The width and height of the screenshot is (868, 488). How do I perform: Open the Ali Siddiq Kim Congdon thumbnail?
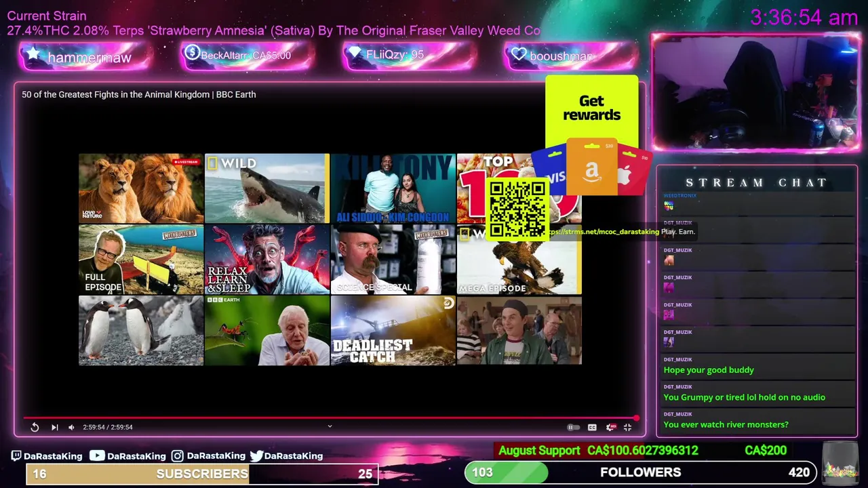click(393, 188)
